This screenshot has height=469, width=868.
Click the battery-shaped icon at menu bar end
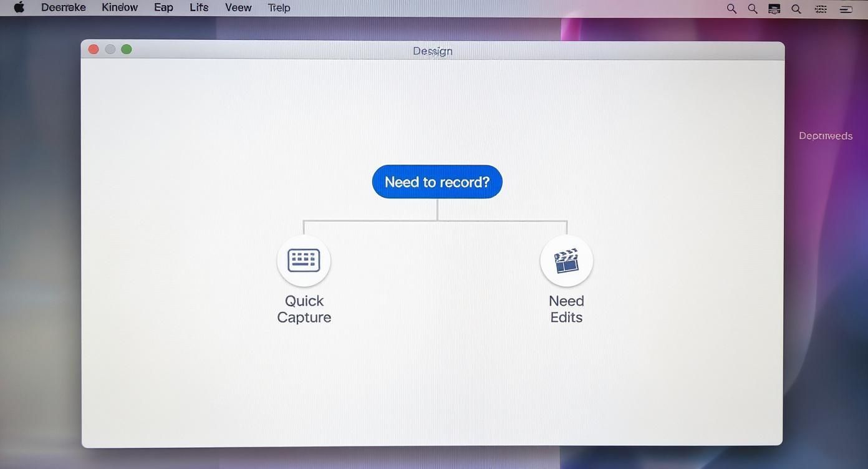pyautogui.click(x=846, y=9)
